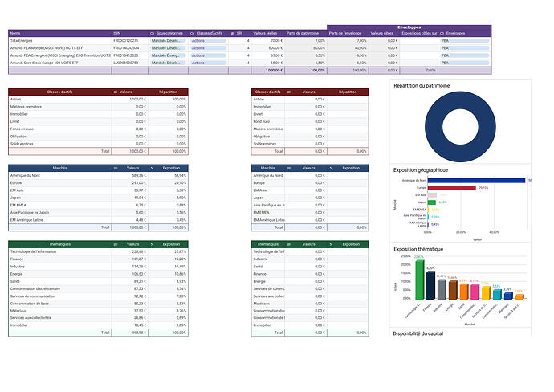Click the percent icon in right green Thématiques header
This screenshot has height=392, width=554.
(x=331, y=244)
